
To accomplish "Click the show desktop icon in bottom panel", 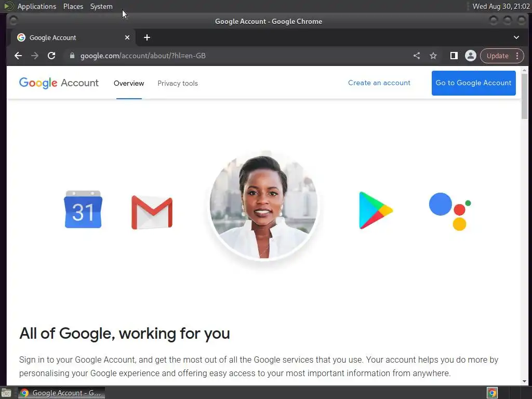I will tap(6, 393).
